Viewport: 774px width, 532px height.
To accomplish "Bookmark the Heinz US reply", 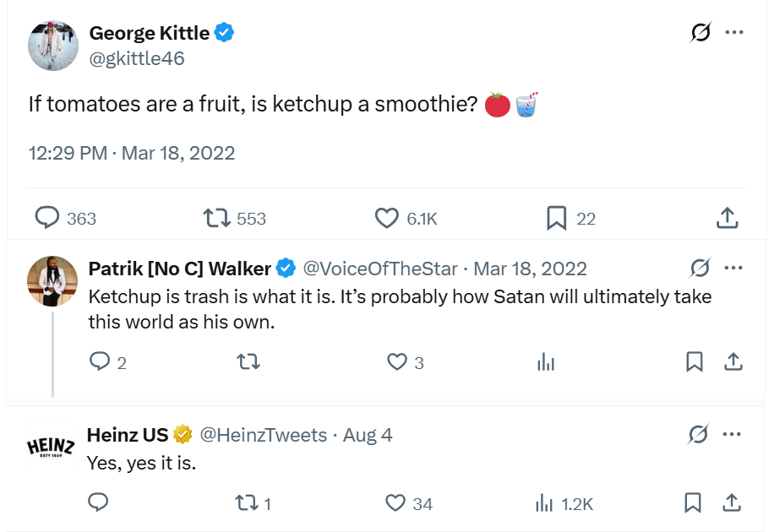I will click(x=693, y=503).
